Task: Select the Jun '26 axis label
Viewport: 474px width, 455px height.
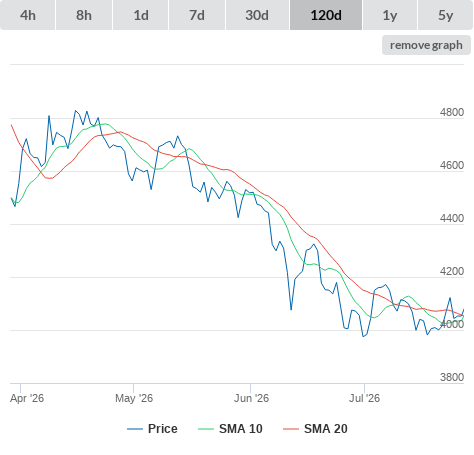Action: 251,398
